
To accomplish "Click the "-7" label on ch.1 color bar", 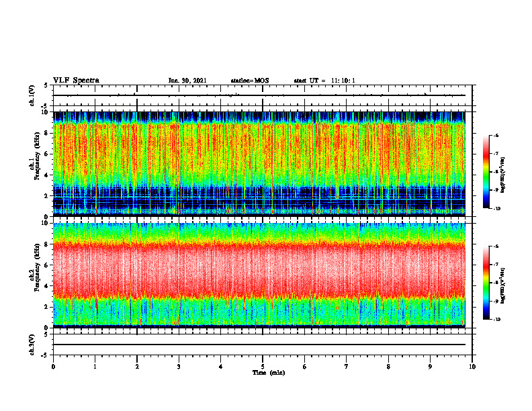I will point(496,154).
